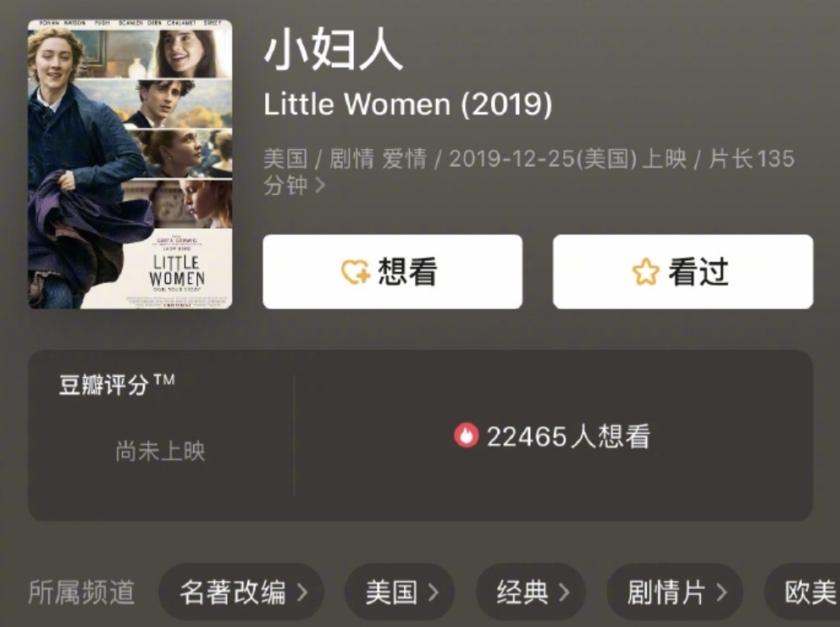Select the 名著改编 channel tag
The image size is (840, 627).
241,592
